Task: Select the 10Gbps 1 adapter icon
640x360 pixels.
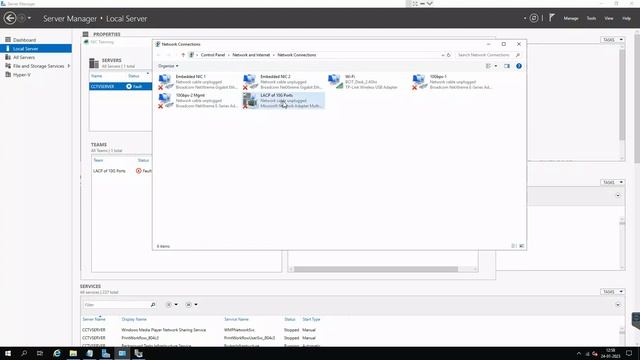Action: (x=419, y=82)
